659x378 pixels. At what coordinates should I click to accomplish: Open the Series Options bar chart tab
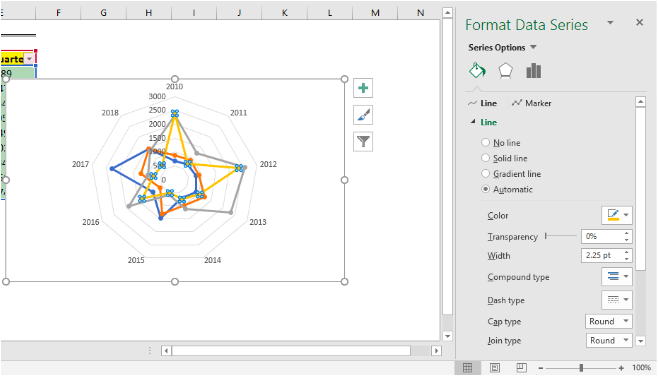[533, 71]
